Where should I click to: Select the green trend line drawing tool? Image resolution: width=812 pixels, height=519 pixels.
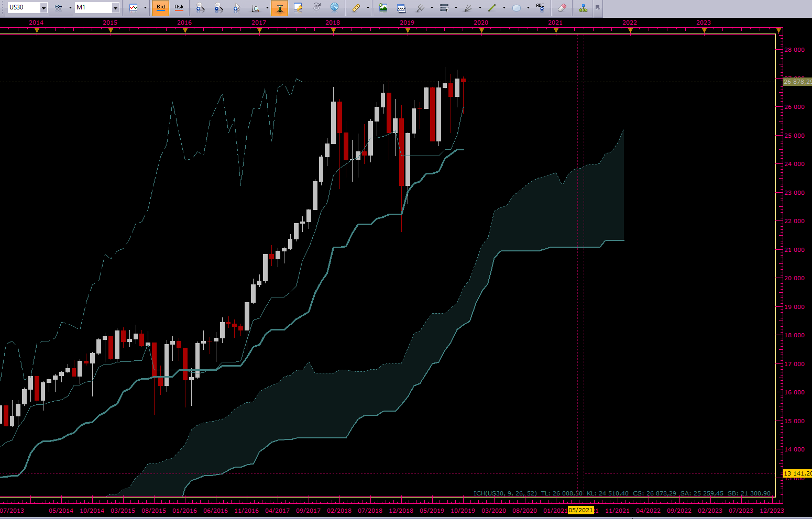(492, 8)
